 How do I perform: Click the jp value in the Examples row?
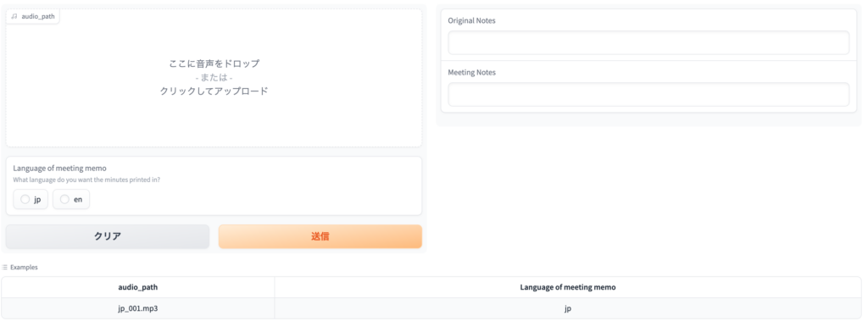tap(568, 308)
